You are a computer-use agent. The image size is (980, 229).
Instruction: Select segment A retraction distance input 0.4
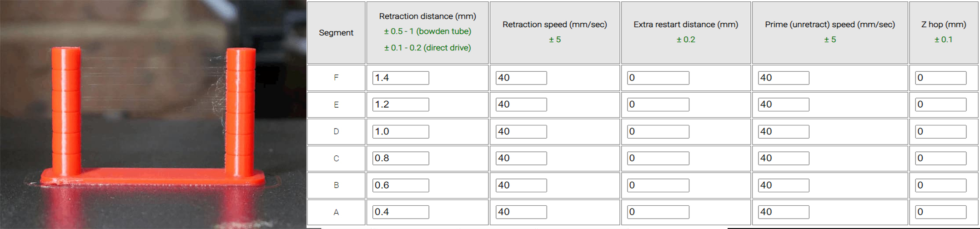pyautogui.click(x=401, y=212)
